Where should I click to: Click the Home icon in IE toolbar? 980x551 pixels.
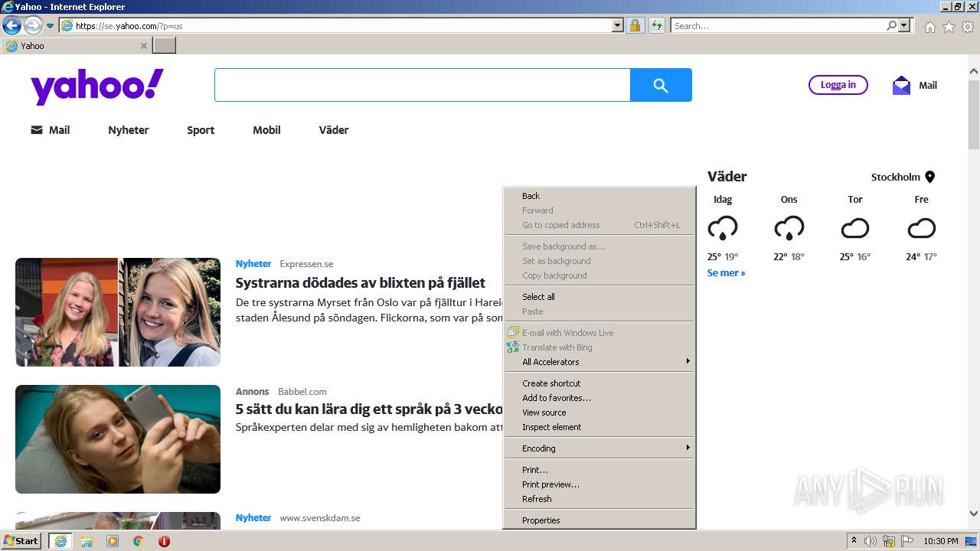pyautogui.click(x=929, y=27)
